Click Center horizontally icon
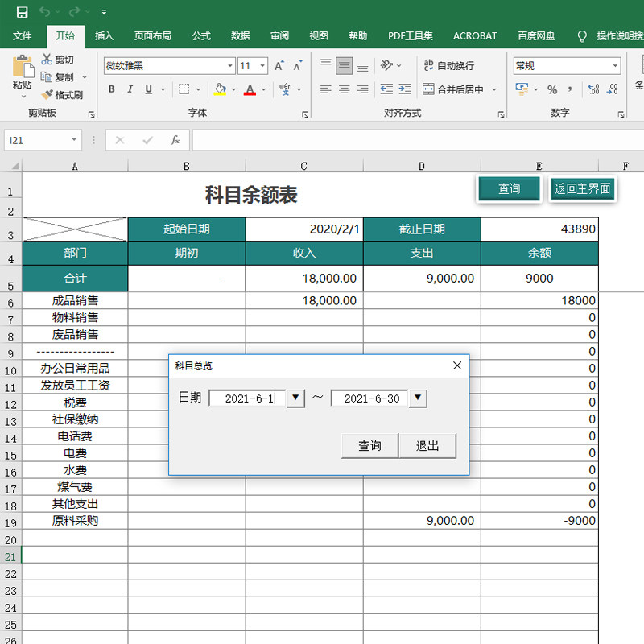The height and width of the screenshot is (644, 644). click(345, 89)
